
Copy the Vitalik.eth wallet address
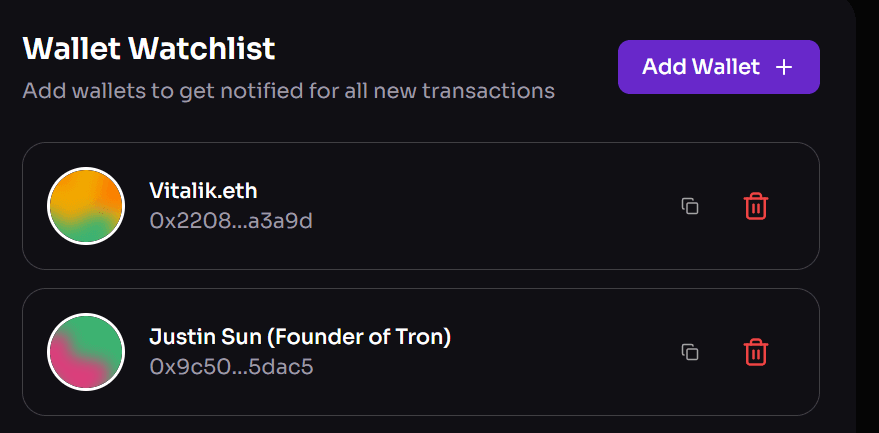pos(690,206)
